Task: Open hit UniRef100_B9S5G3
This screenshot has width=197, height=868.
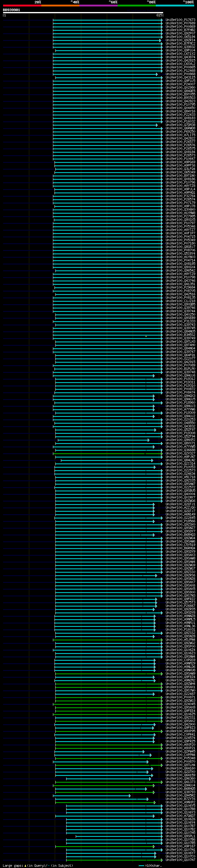Action: pos(180,98)
